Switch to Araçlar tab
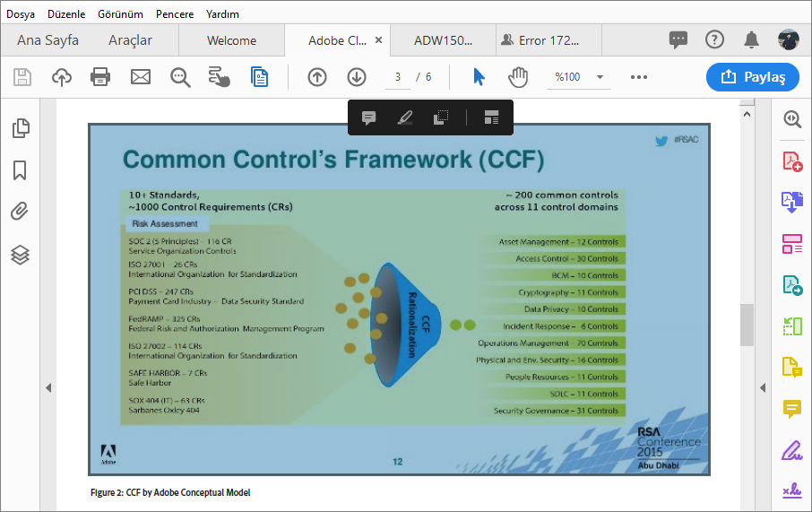 131,40
